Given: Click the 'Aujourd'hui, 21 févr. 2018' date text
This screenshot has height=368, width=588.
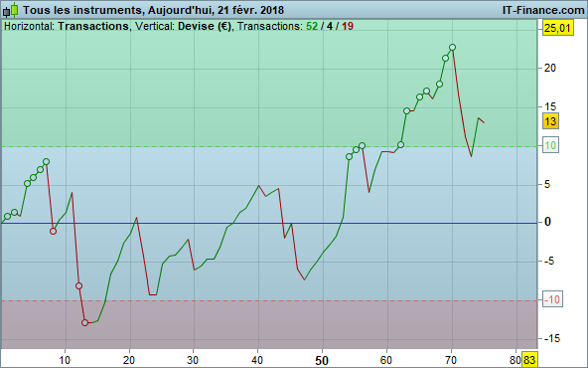Looking at the screenshot, I should (x=216, y=10).
